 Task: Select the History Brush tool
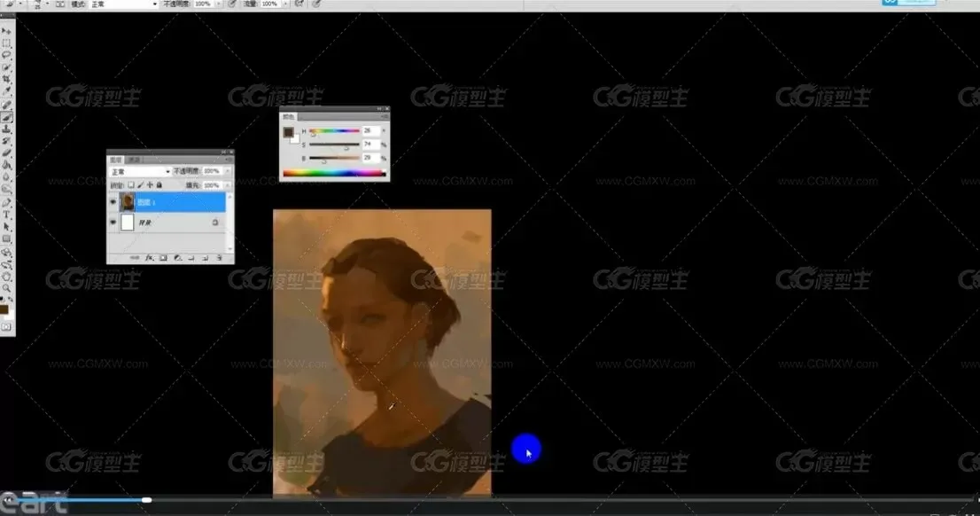[6, 141]
